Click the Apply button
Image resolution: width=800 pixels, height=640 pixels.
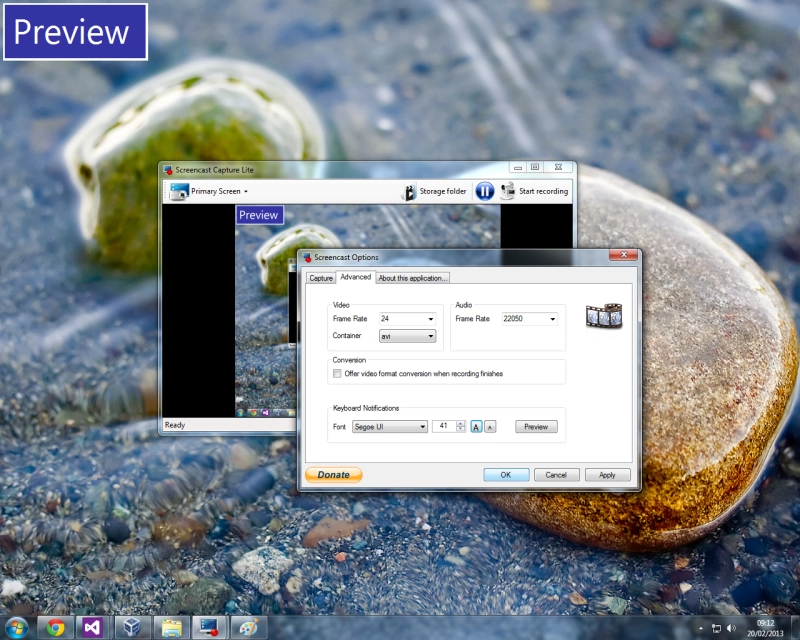coord(607,475)
